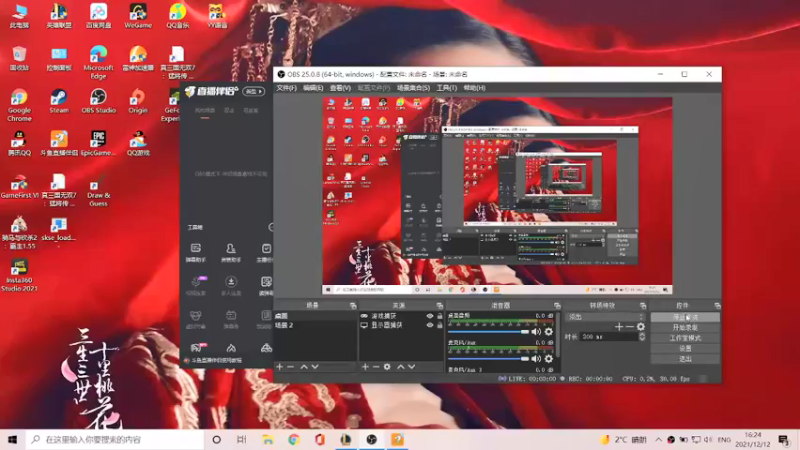The width and height of the screenshot is (800, 450).
Task: Toggle the lock on the 游戏捕获 source
Action: click(x=439, y=316)
